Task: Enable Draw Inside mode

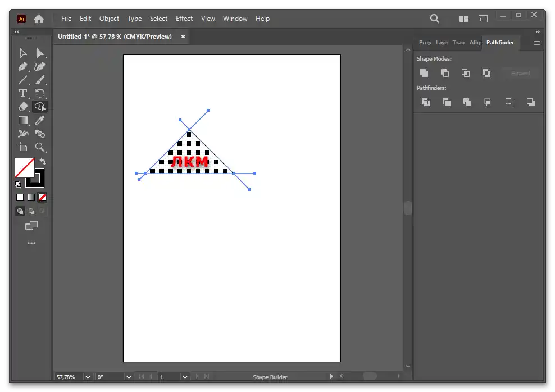Action: [x=43, y=211]
